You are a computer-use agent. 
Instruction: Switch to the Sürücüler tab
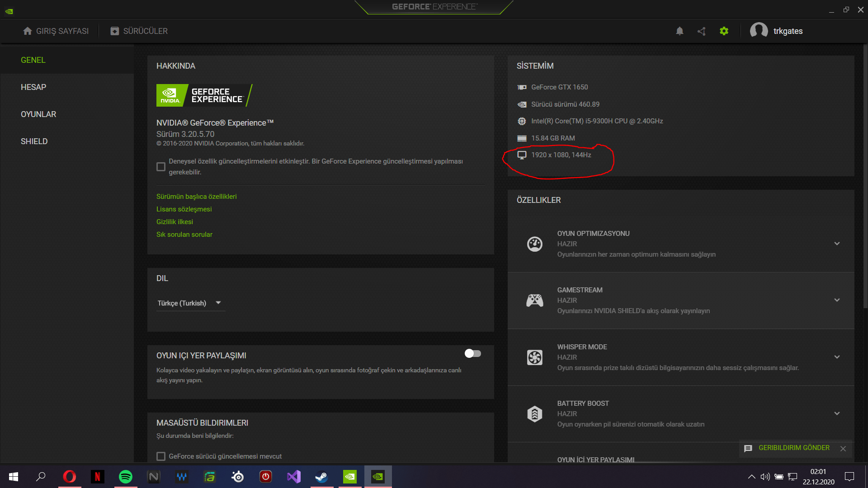(139, 31)
